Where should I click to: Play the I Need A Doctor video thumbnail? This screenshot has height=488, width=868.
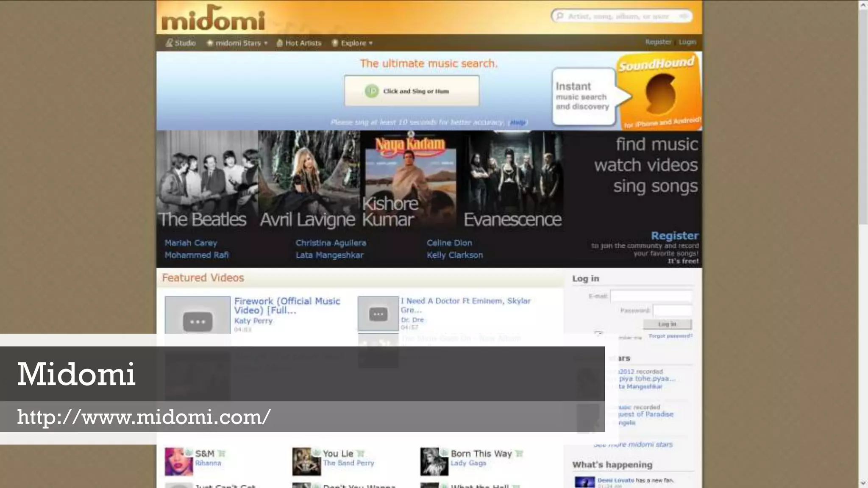[x=378, y=314]
